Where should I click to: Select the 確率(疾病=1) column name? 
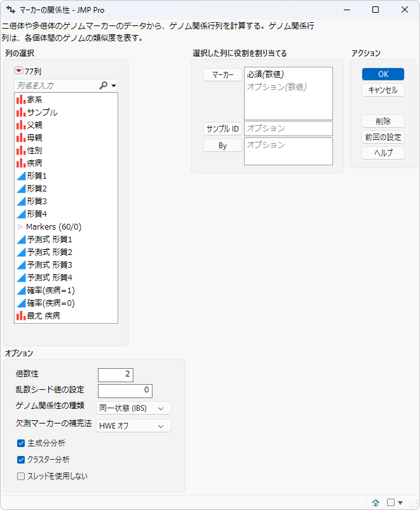pos(51,291)
